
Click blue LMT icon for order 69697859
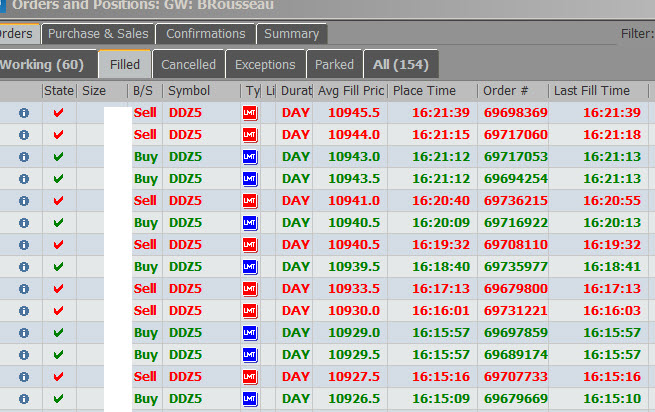[250, 333]
